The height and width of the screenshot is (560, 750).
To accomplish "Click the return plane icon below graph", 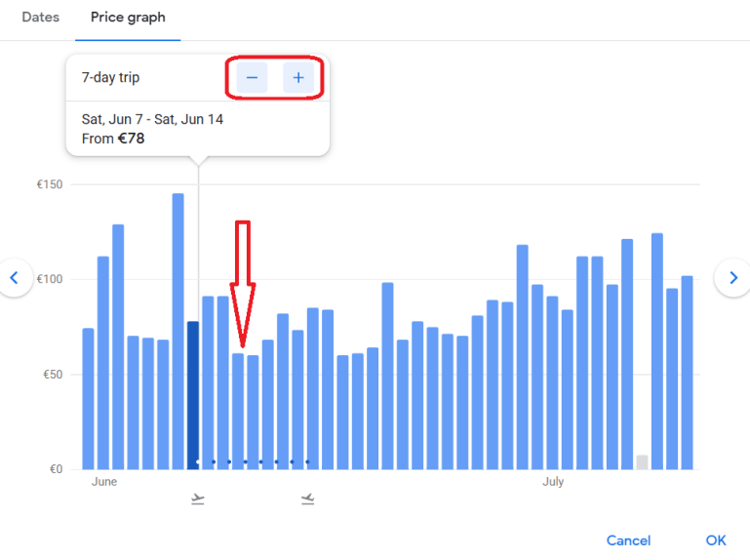I will pos(308,500).
